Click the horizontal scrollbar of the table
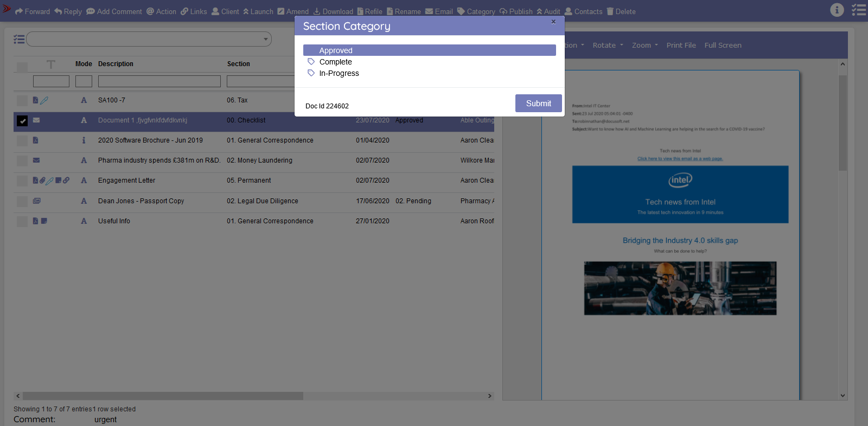The image size is (868, 426). 163,396
